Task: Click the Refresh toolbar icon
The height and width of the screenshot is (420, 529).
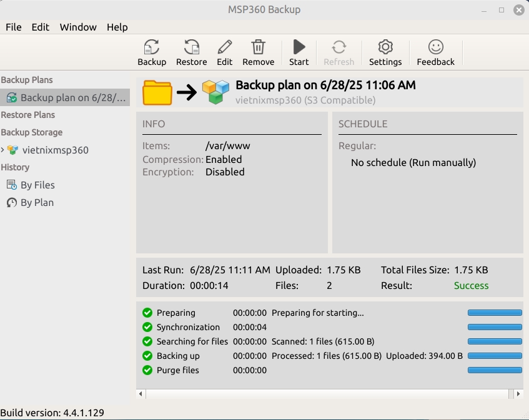Action: pos(339,47)
